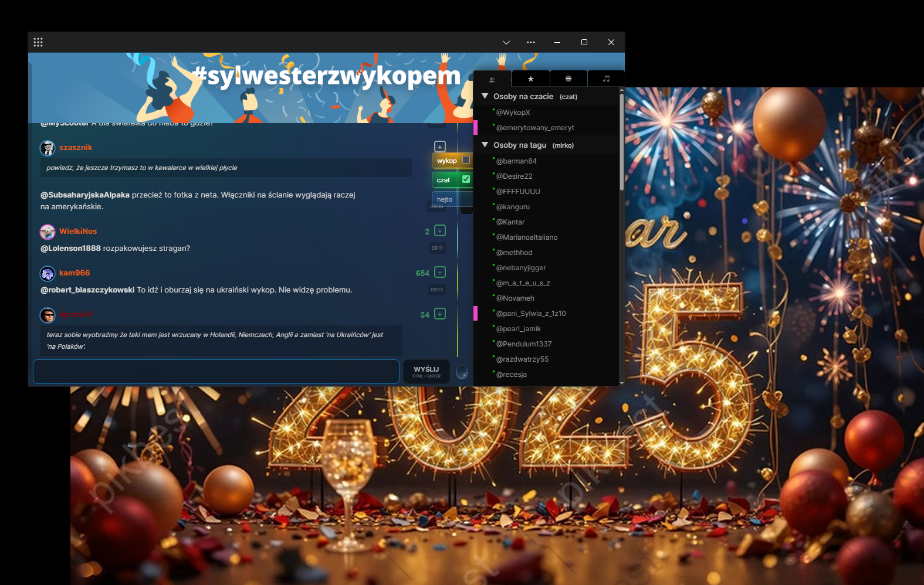Image resolution: width=924 pixels, height=585 pixels.
Task: Select user @methhod in the list
Action: (x=514, y=253)
